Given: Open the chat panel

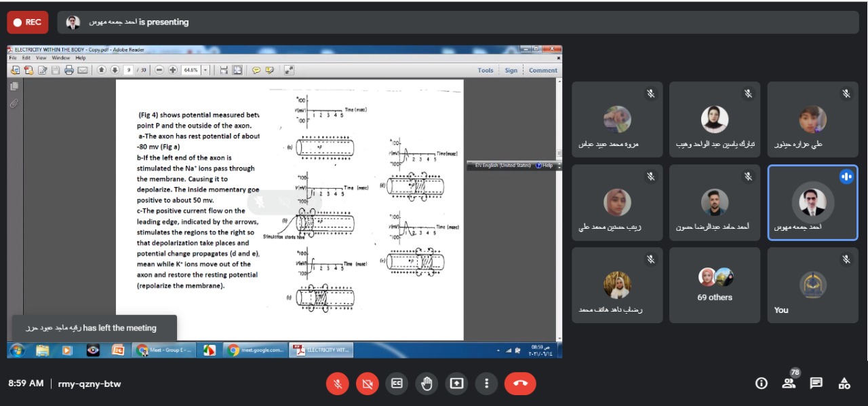Looking at the screenshot, I should [816, 384].
